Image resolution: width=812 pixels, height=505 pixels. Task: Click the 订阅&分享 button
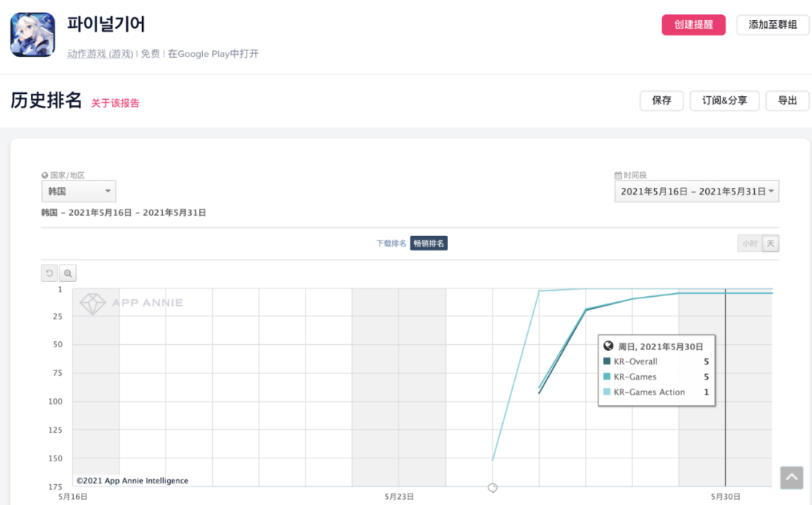pos(725,101)
